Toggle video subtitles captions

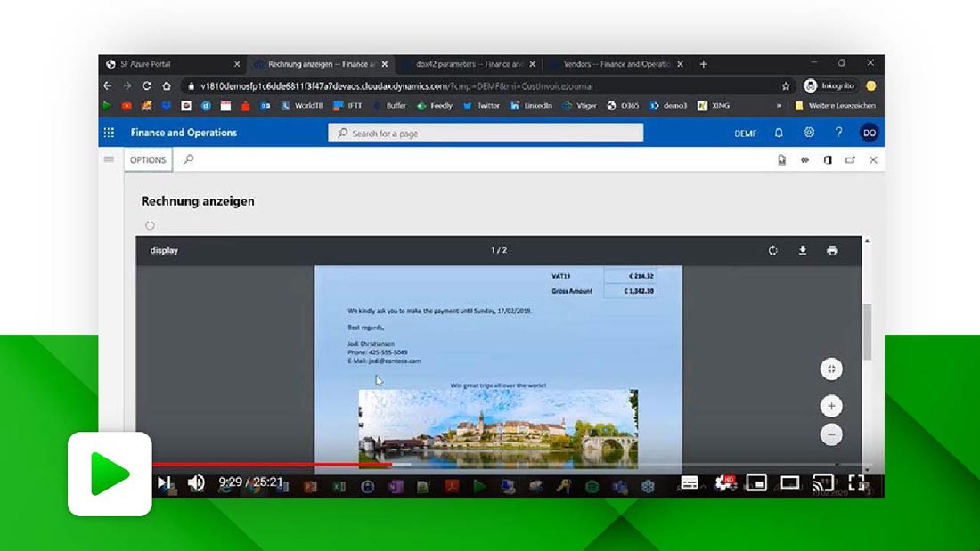click(x=690, y=483)
